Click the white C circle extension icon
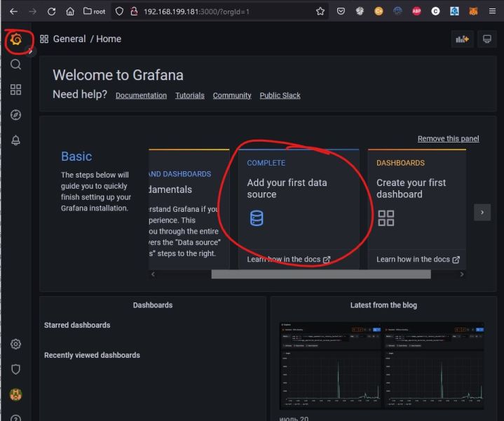504x421 pixels. [x=435, y=12]
